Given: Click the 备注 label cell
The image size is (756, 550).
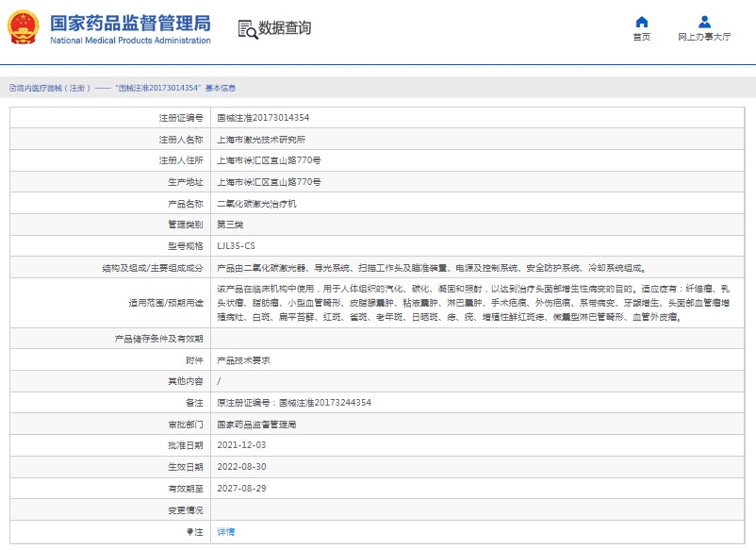Looking at the screenshot, I should click(x=110, y=403).
